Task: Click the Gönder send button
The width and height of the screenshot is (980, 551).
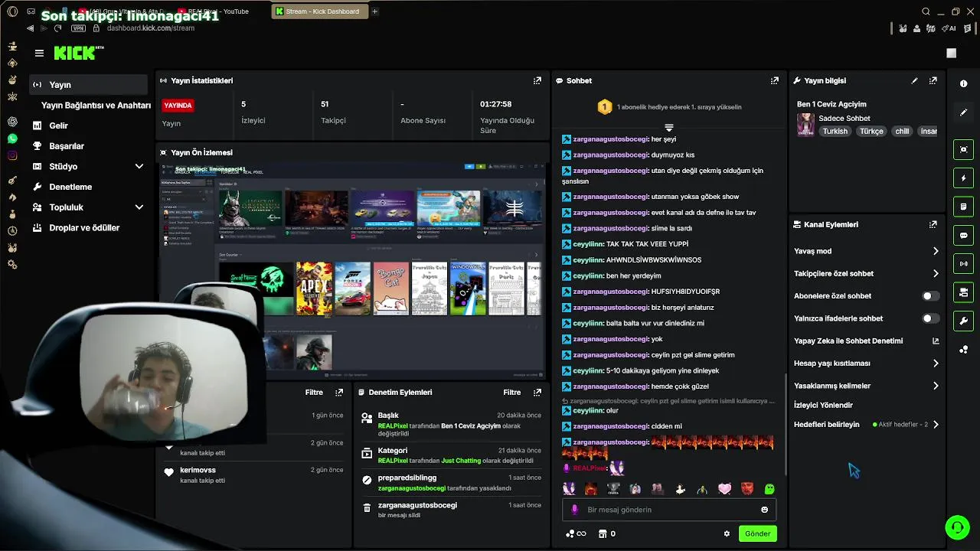Action: click(757, 533)
